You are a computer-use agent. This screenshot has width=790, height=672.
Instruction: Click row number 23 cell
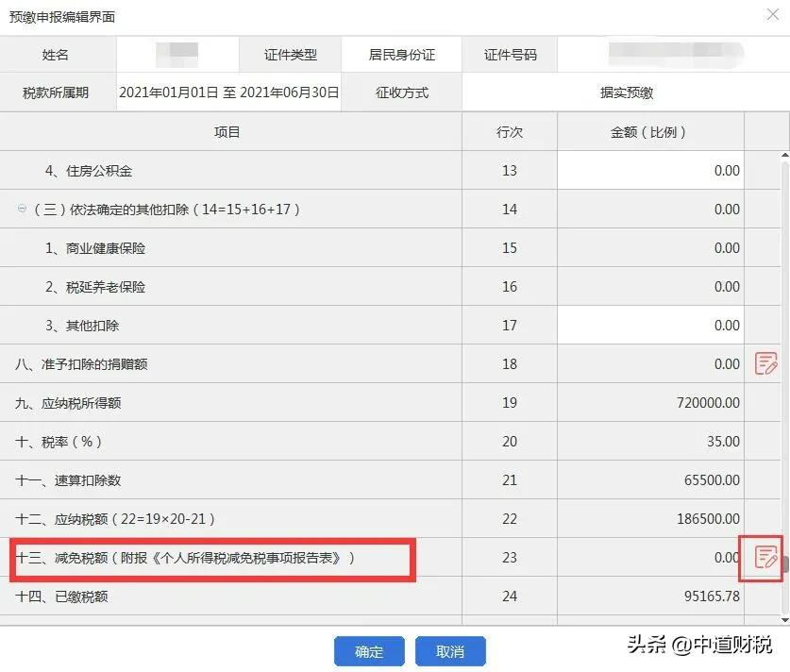tap(510, 557)
